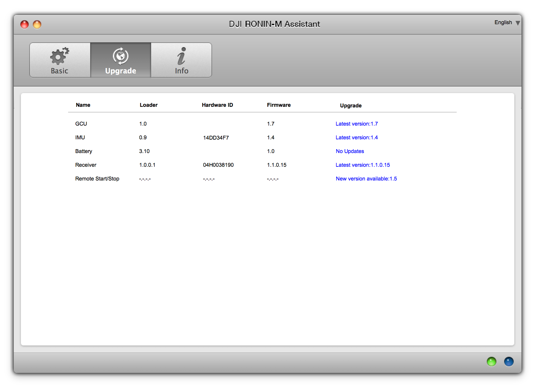537x392 pixels.
Task: Click Battery firmware value 1.0
Action: (x=271, y=151)
